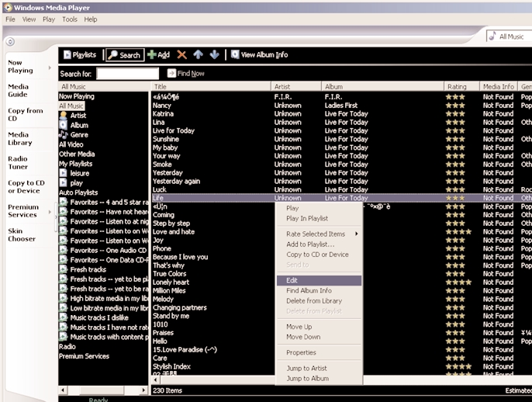The width and height of the screenshot is (532, 402).
Task: Select Album in the library tree
Action: [x=79, y=125]
